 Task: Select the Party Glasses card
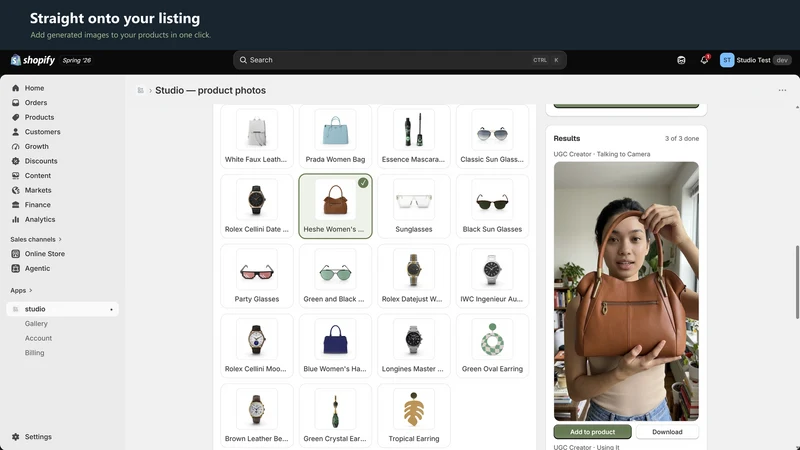(257, 276)
